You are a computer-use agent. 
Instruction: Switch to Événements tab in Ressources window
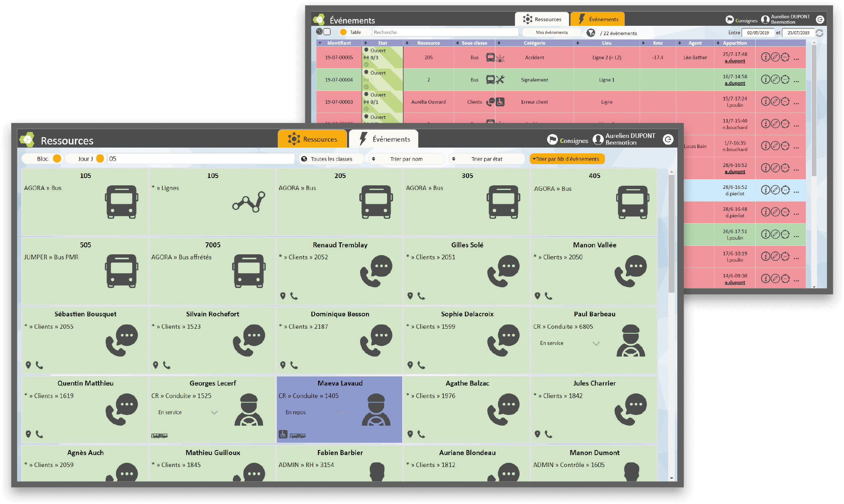coord(384,139)
